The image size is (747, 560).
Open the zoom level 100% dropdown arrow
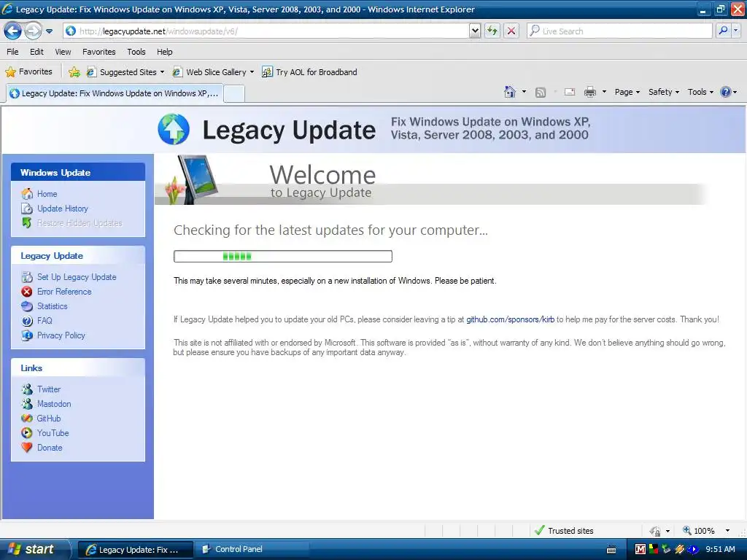pos(727,531)
